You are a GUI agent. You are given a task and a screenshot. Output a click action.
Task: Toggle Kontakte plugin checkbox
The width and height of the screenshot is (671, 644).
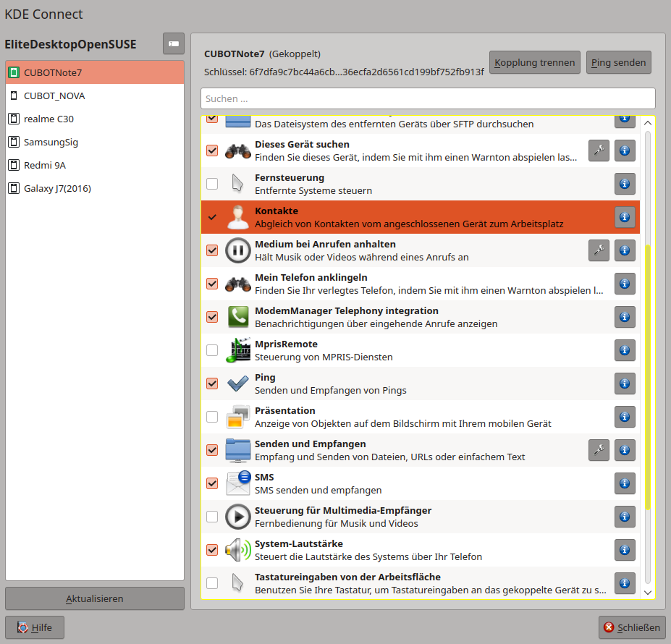point(212,217)
